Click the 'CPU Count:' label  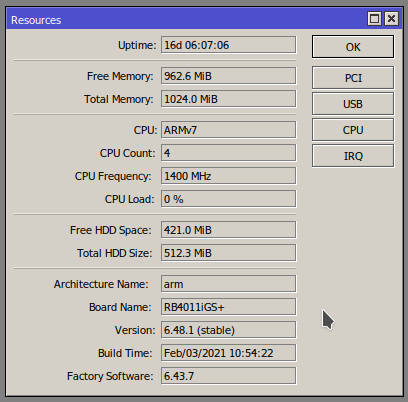click(128, 153)
